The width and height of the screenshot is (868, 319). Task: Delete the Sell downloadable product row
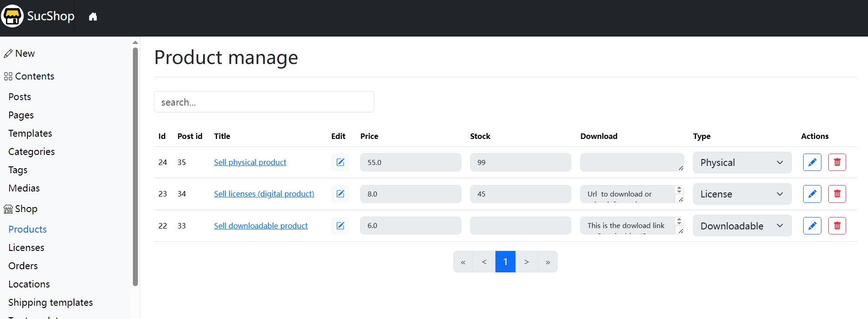click(837, 226)
